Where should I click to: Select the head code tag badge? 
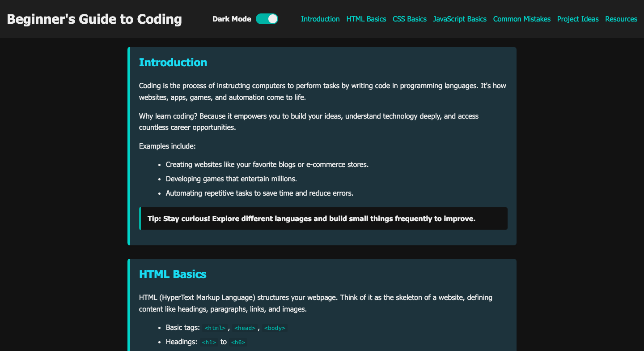tap(245, 328)
